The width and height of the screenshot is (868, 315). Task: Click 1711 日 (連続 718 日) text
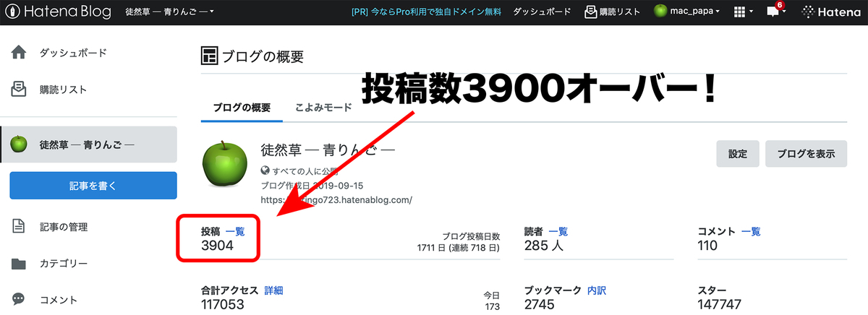[459, 249]
